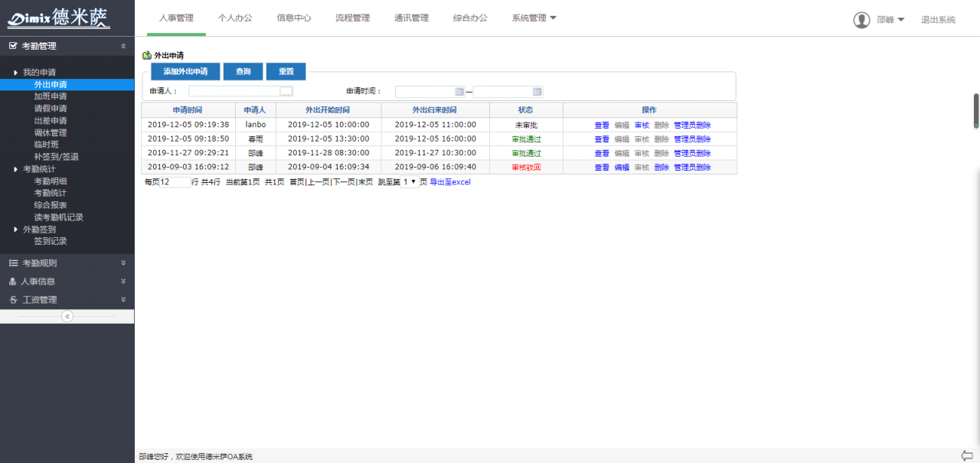Collapse the 考勤统计 tree node
The width and height of the screenshot is (980, 463).
tap(16, 169)
